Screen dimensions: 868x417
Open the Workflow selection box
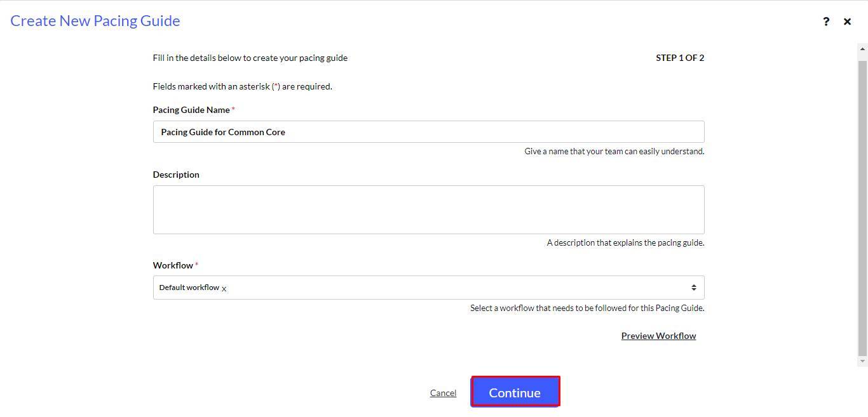pyautogui.click(x=428, y=288)
